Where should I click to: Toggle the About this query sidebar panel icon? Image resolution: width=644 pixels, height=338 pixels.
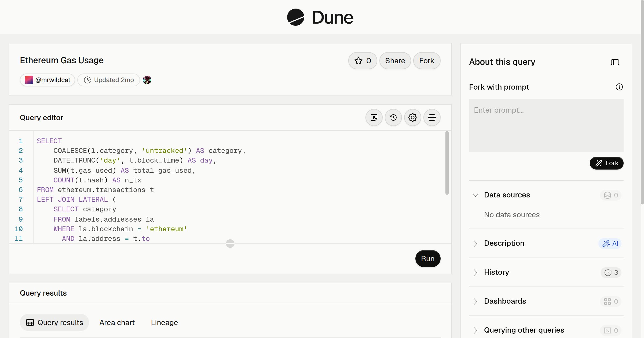click(x=615, y=62)
